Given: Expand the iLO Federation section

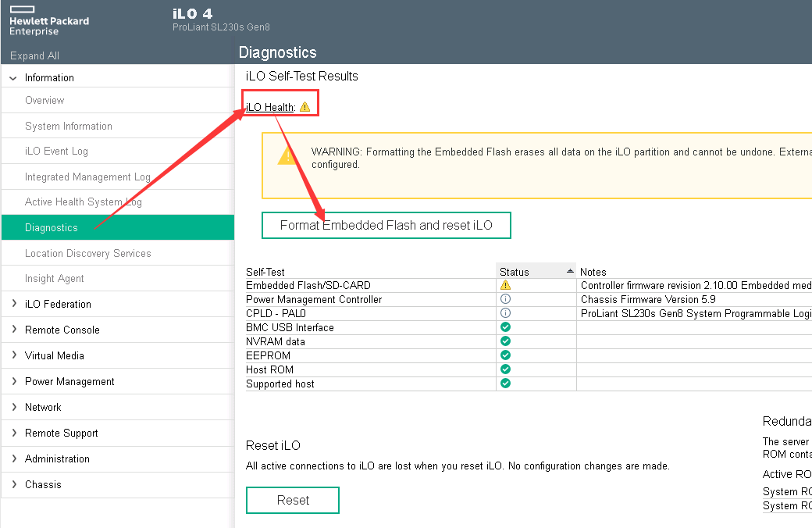Looking at the screenshot, I should tap(14, 304).
